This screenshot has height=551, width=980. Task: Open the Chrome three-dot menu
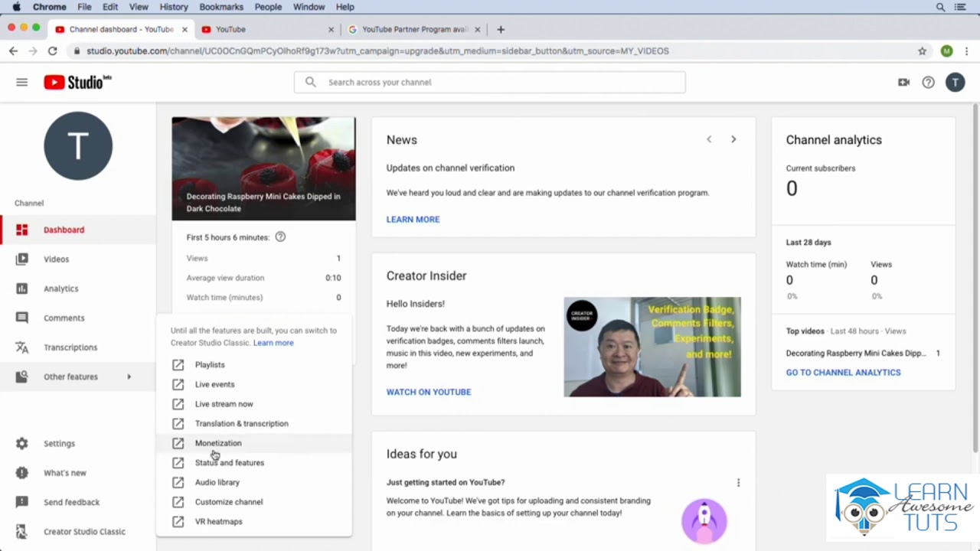(967, 51)
